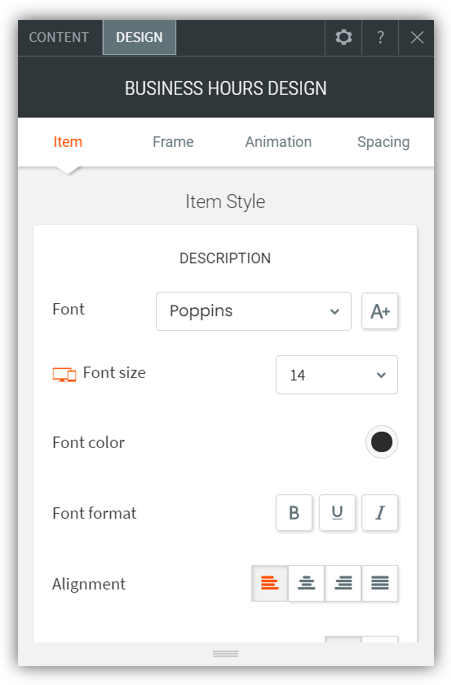This screenshot has height=685, width=451.
Task: Open the settings gear icon
Action: (343, 38)
